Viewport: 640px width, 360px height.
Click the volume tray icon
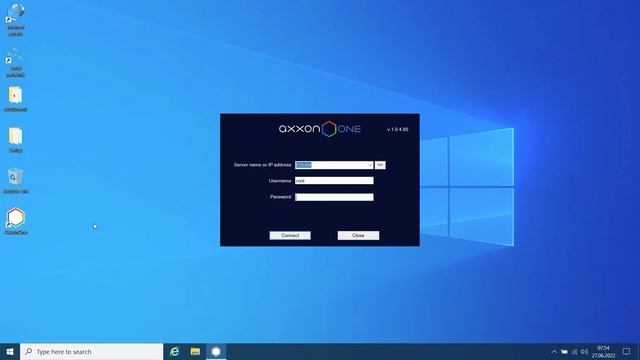[584, 351]
